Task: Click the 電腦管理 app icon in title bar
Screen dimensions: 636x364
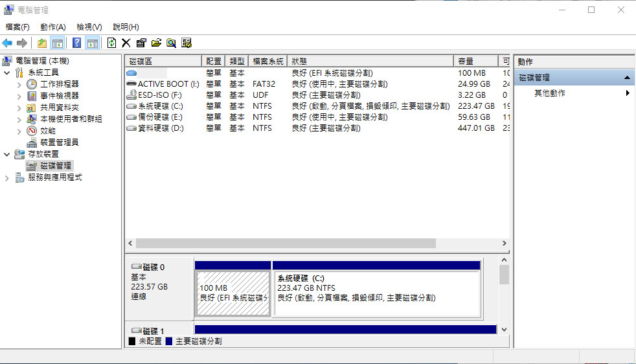Action: (x=8, y=10)
